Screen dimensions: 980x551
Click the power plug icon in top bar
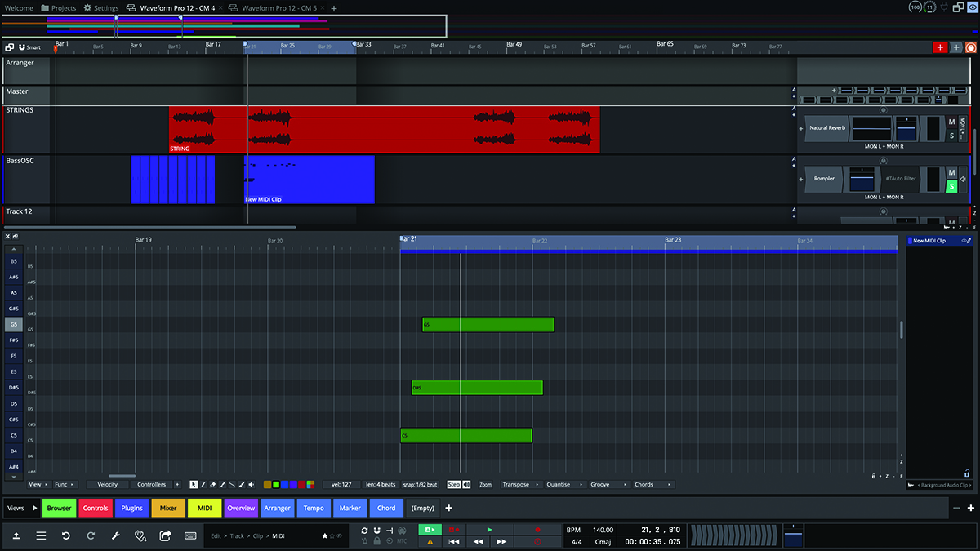tap(944, 7)
